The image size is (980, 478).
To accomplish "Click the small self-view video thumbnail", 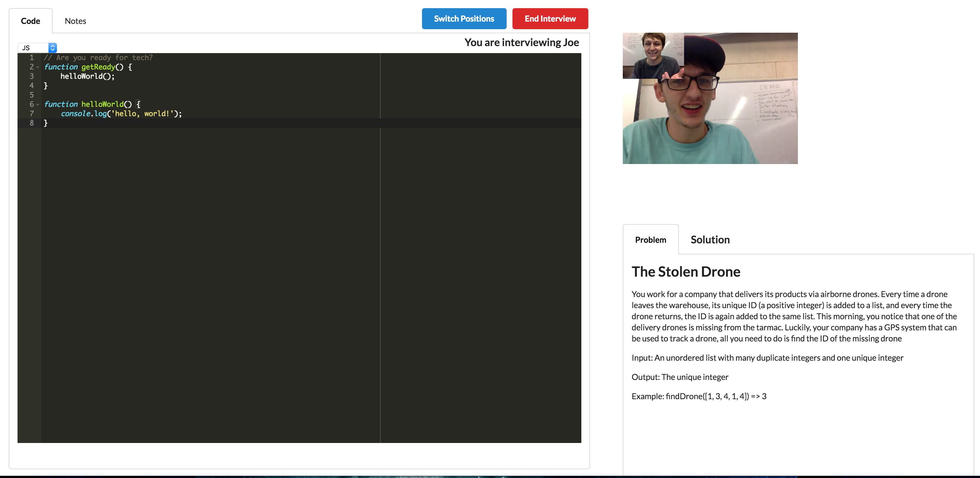I will (x=653, y=55).
